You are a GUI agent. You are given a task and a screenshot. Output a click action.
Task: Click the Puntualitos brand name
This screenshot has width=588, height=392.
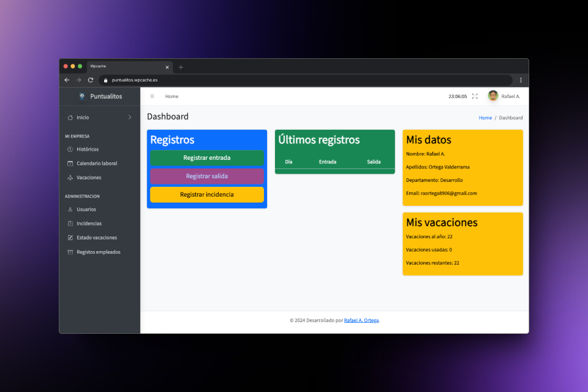pyautogui.click(x=106, y=96)
